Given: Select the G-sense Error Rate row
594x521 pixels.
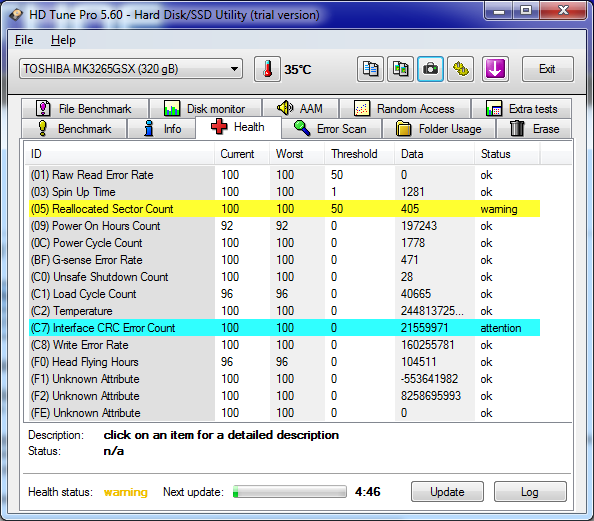Looking at the screenshot, I should 284,260.
